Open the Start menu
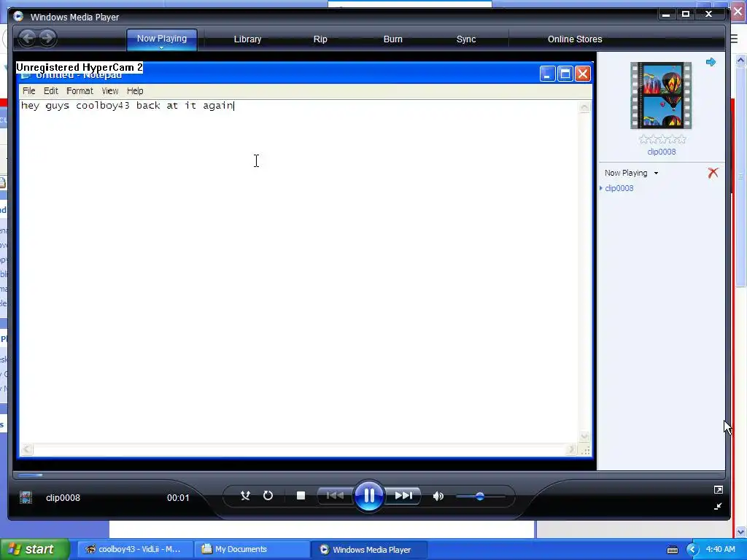 pos(35,549)
